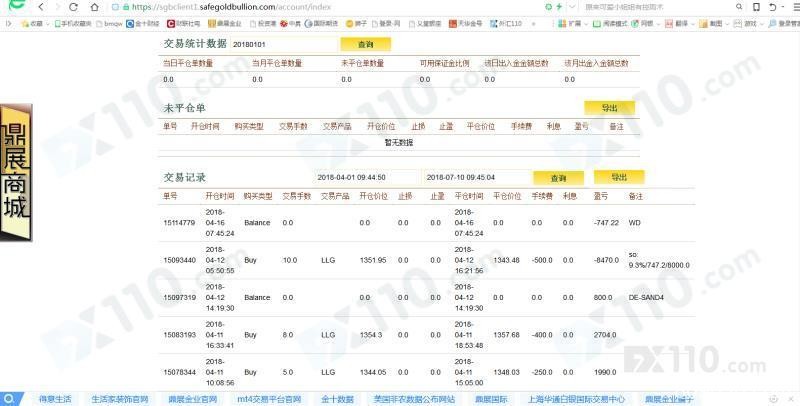Go to browser home page icon
Viewport: 800px width, 406px height.
point(93,6)
